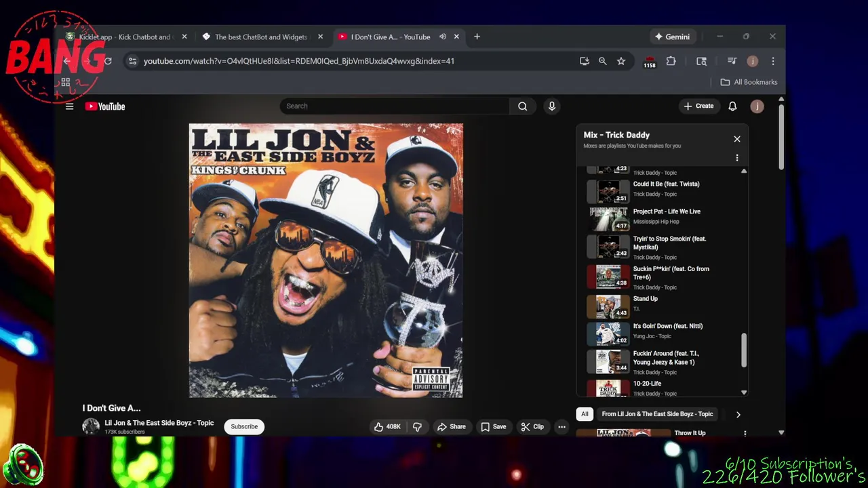Open Lil Jon & The East Side Boyz channel avatar
This screenshot has height=488, width=868.
(91, 426)
